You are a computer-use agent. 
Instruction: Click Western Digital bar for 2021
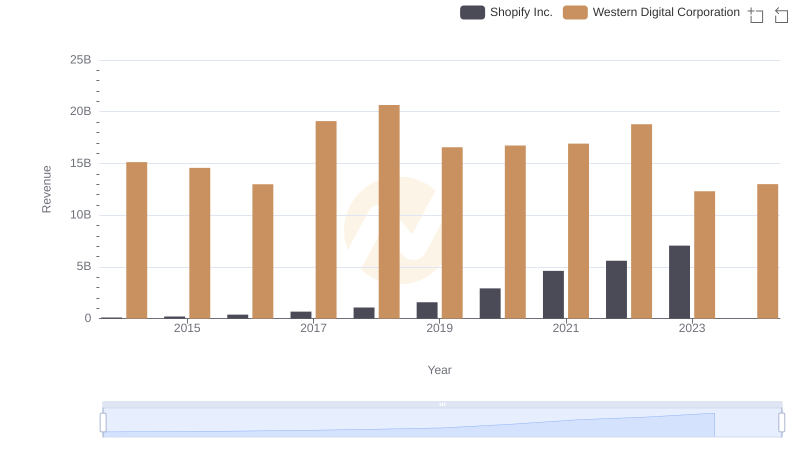coord(579,231)
